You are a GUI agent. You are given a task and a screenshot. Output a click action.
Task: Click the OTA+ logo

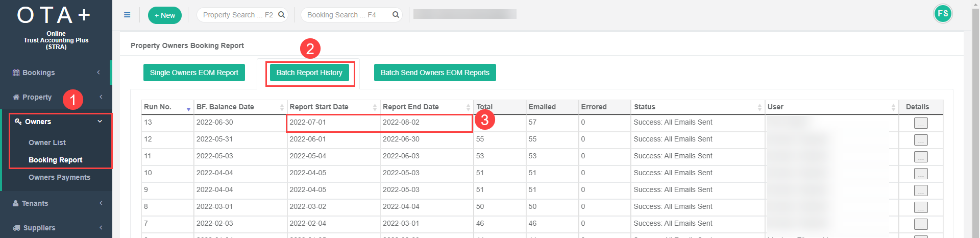pyautogui.click(x=54, y=15)
